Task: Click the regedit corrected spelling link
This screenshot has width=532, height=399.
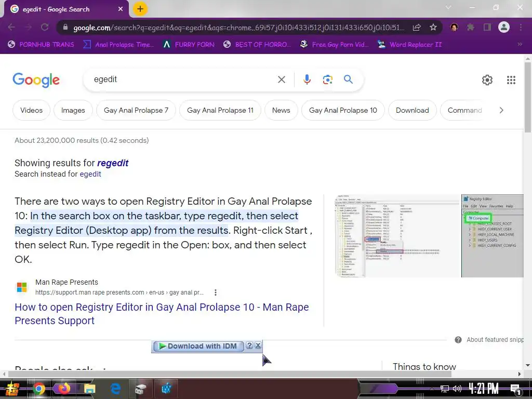Action: pyautogui.click(x=113, y=163)
